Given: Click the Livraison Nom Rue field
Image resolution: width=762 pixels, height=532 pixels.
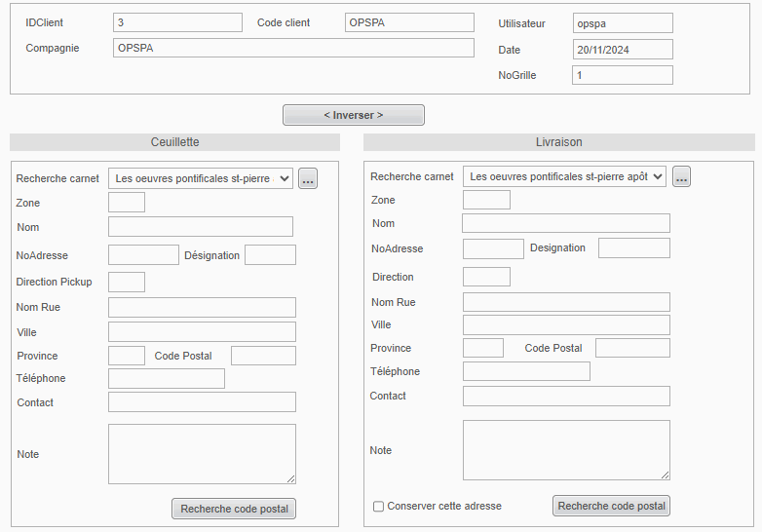Looking at the screenshot, I should pos(566,302).
